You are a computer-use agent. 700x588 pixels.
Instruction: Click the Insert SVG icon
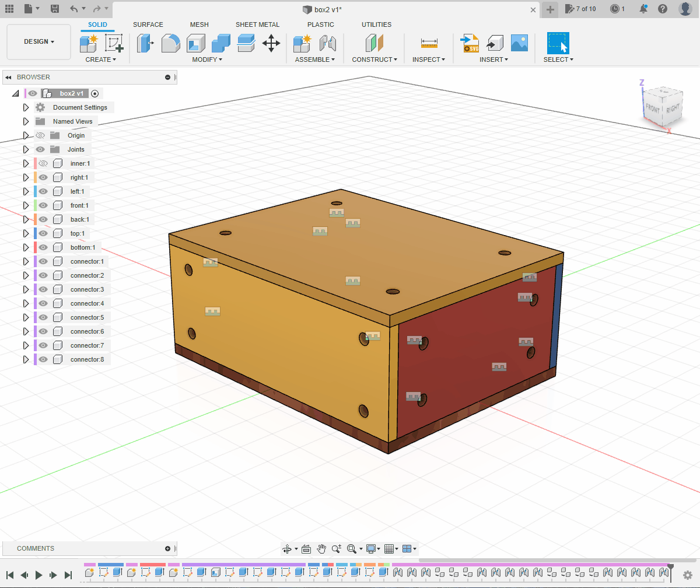point(470,43)
